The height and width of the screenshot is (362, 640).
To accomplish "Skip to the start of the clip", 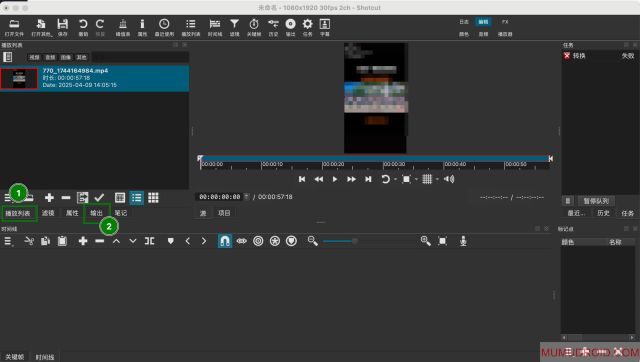I will 302,179.
